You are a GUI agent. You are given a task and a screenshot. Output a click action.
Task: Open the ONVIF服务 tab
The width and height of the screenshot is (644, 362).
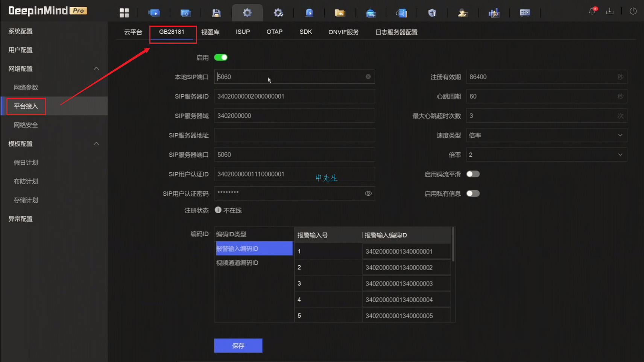click(343, 32)
